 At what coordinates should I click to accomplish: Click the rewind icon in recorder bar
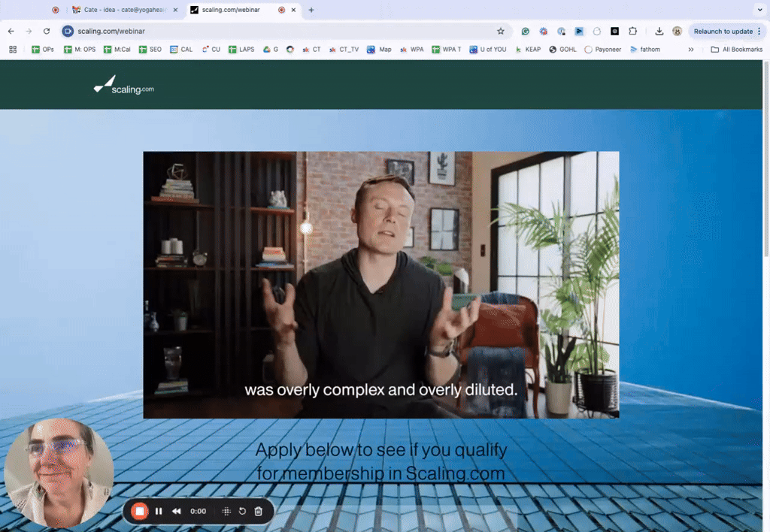point(176,511)
